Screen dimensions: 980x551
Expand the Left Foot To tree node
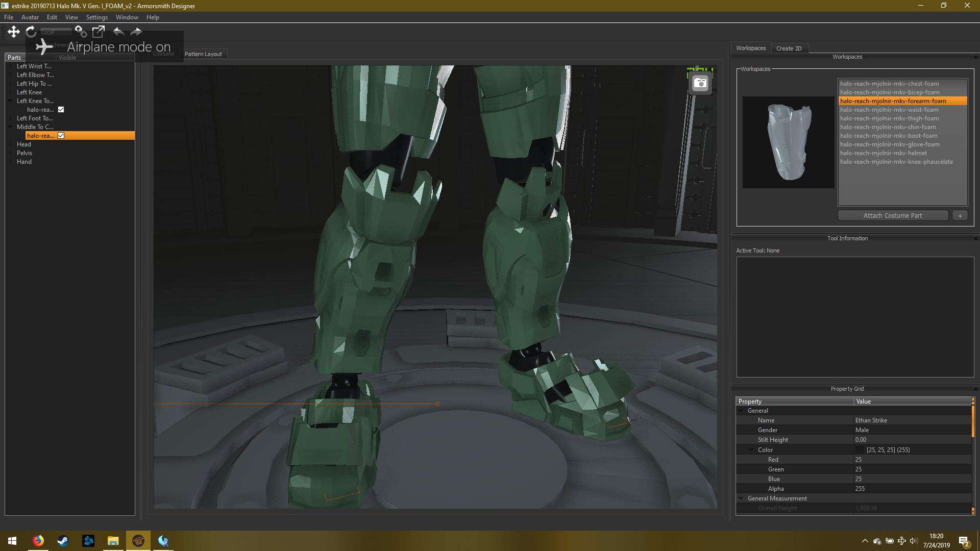(x=10, y=118)
